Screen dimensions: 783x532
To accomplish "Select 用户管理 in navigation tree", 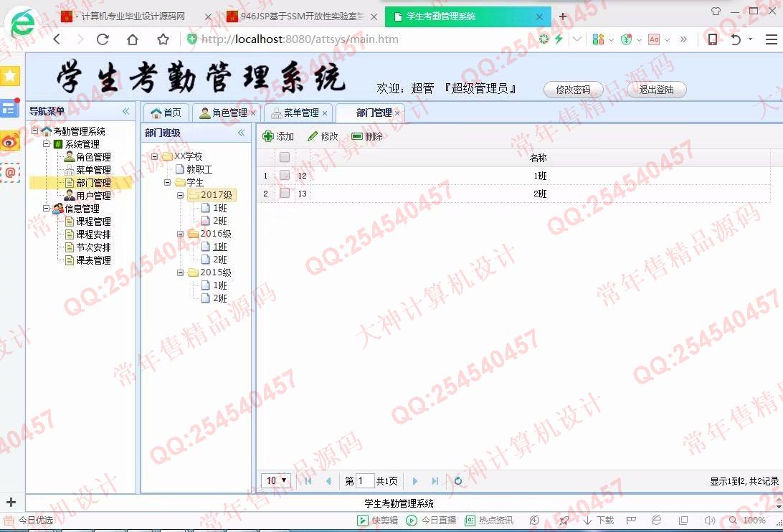I will (x=93, y=196).
